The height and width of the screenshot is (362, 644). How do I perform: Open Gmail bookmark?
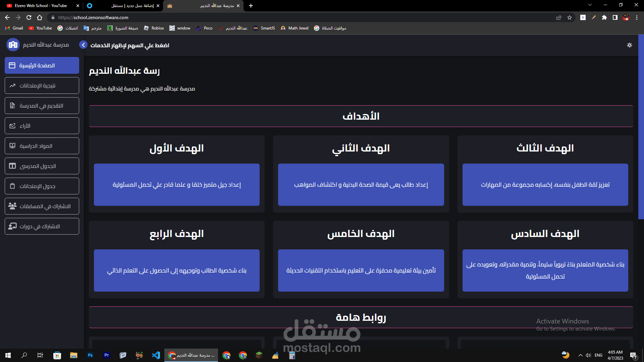point(14,28)
